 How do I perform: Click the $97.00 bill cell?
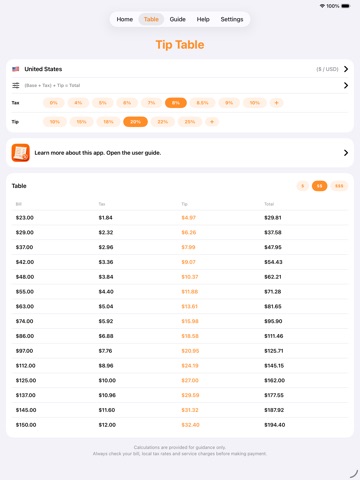point(24,351)
